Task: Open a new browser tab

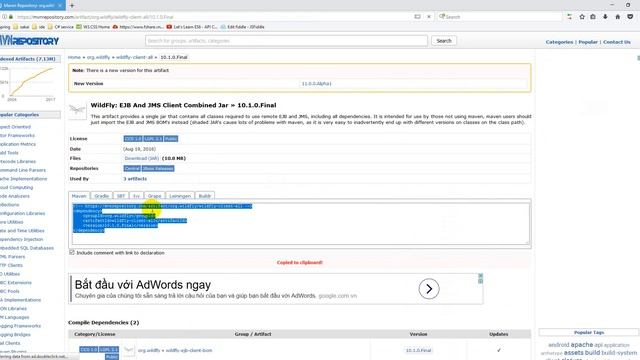Action: [x=72, y=5]
